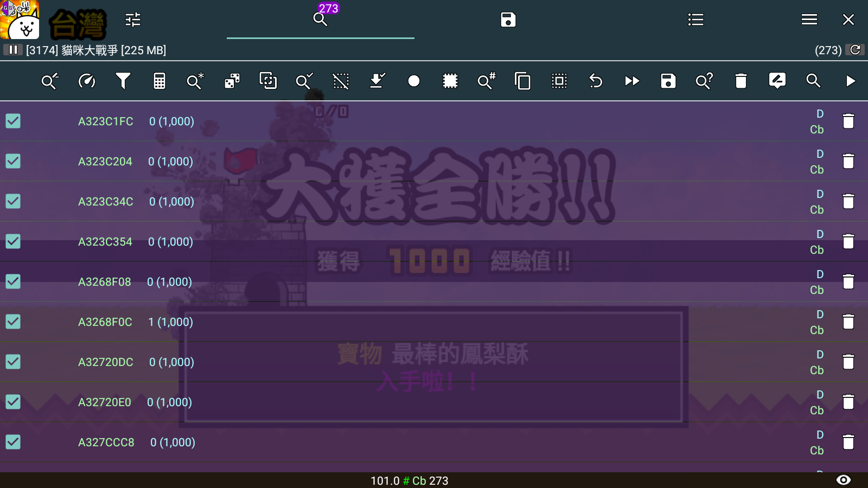Click the group selection icon
The image size is (868, 488).
[x=268, y=81]
